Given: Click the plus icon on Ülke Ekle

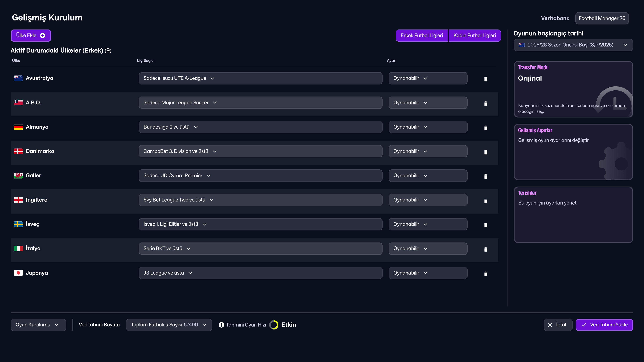Looking at the screenshot, I should 43,36.
